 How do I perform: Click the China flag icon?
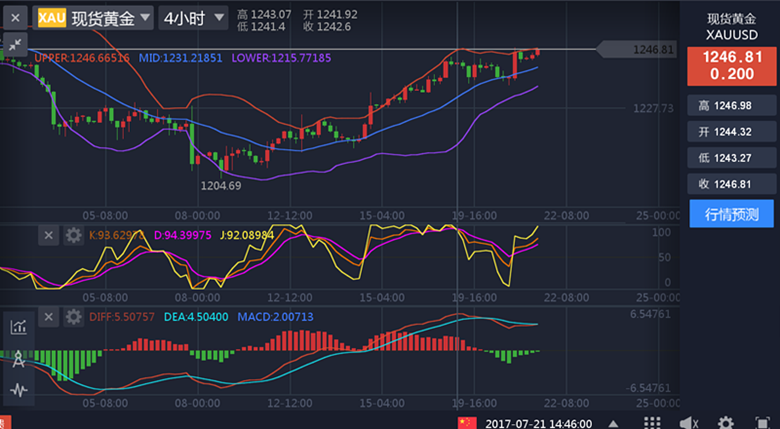[x=467, y=423]
